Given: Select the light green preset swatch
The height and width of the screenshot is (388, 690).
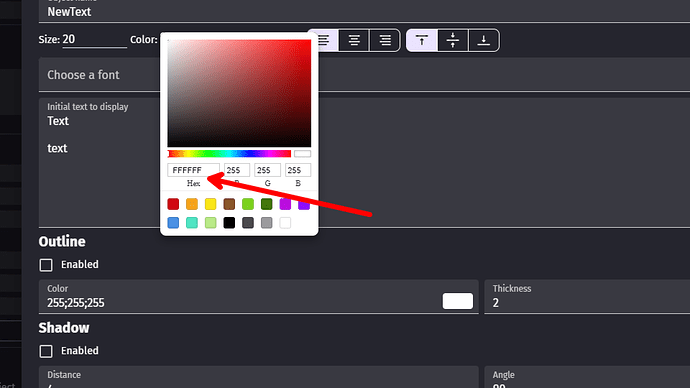Looking at the screenshot, I should 248,204.
